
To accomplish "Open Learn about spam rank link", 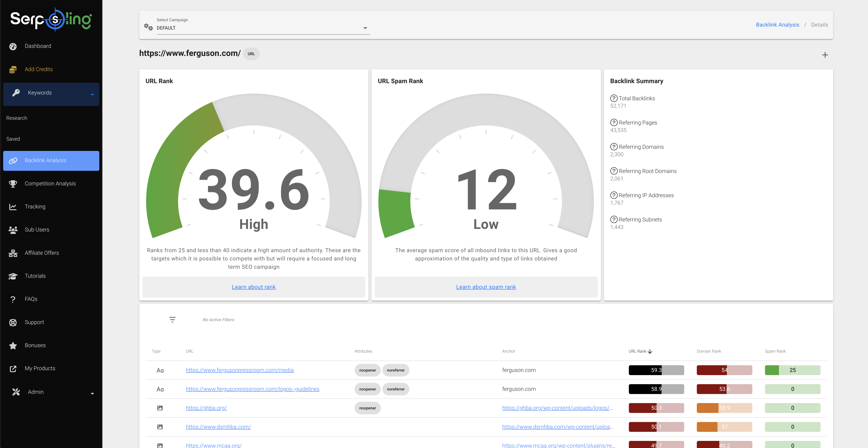I will 486,287.
